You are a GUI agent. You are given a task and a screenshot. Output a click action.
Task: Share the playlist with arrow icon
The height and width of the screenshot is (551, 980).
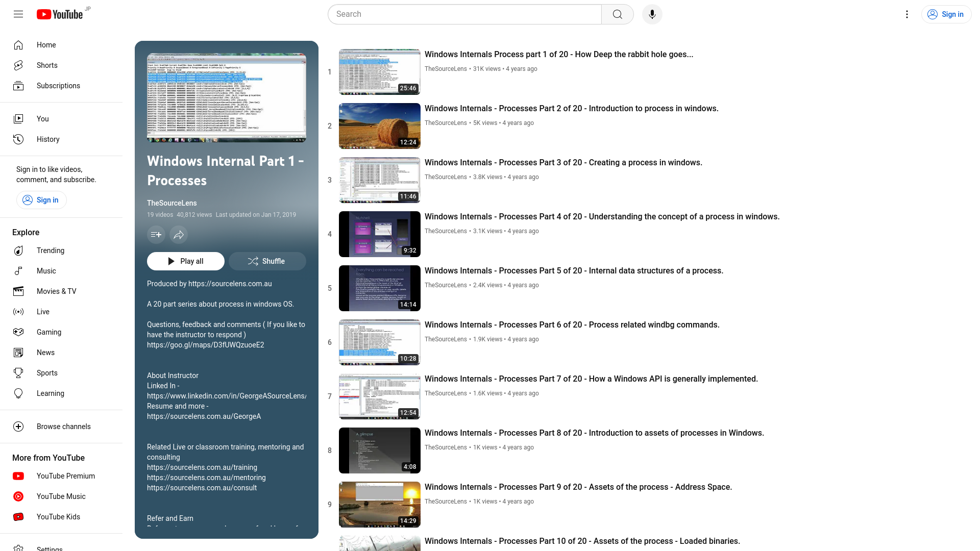coord(179,235)
